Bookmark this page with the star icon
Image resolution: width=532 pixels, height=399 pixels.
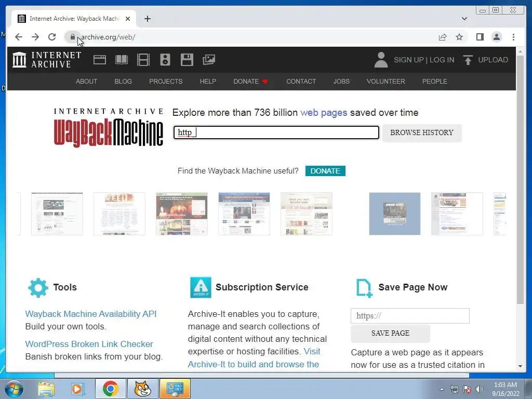[459, 37]
